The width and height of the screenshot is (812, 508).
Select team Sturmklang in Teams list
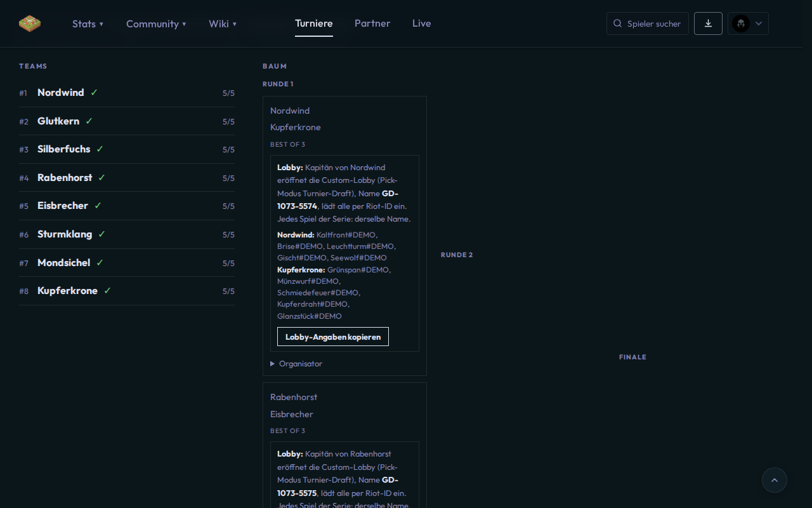click(127, 234)
